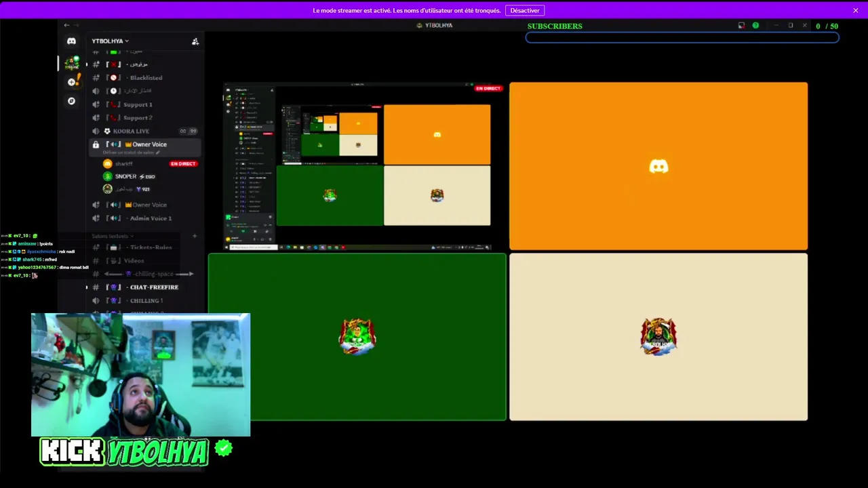
Task: Click the invite members icon beside server name
Action: (195, 41)
